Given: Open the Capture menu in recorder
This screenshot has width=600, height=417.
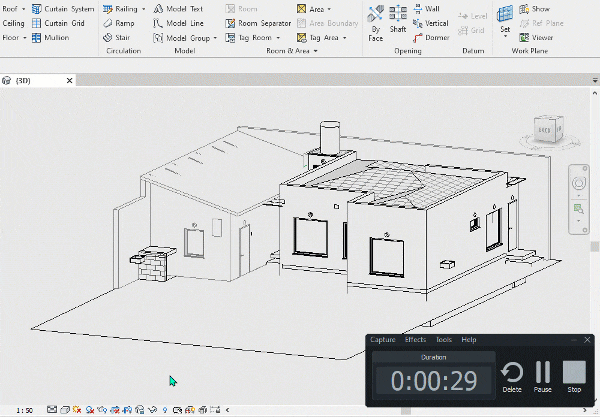Looking at the screenshot, I should (383, 340).
